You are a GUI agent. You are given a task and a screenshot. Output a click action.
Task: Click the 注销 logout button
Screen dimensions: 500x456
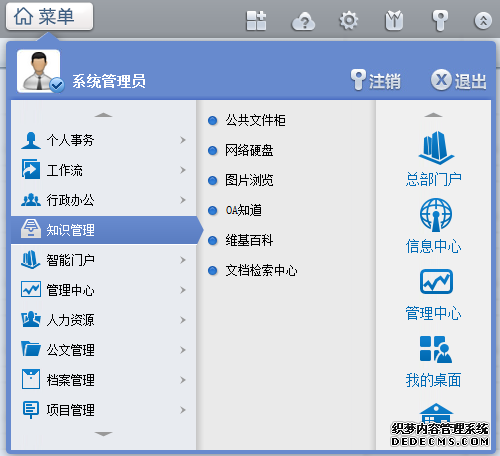376,81
